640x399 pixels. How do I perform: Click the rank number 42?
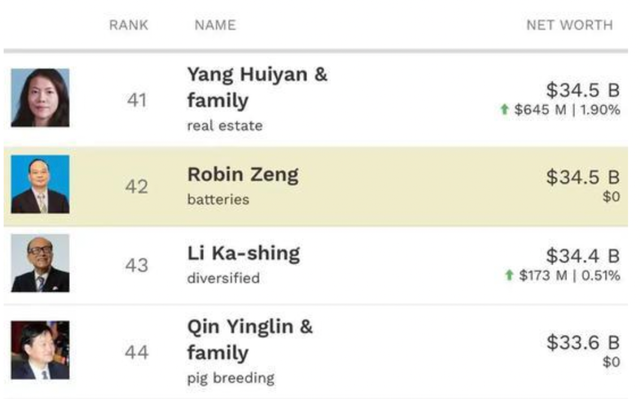point(137,187)
